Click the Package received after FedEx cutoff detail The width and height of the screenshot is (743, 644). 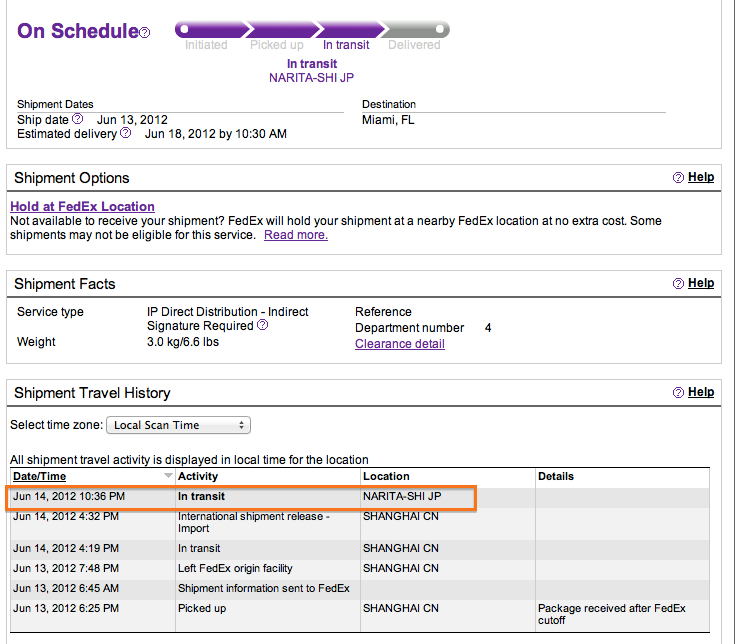612,614
